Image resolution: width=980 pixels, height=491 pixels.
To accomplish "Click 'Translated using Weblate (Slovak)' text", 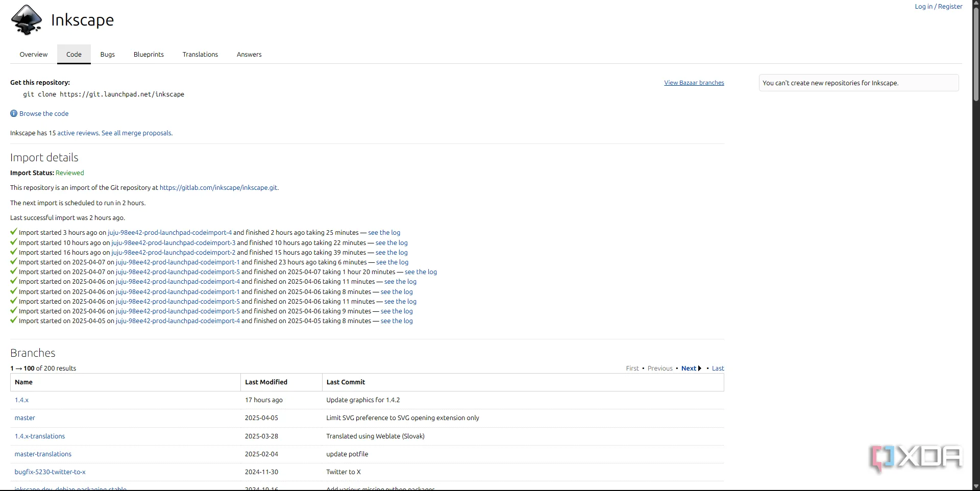I will click(x=375, y=436).
